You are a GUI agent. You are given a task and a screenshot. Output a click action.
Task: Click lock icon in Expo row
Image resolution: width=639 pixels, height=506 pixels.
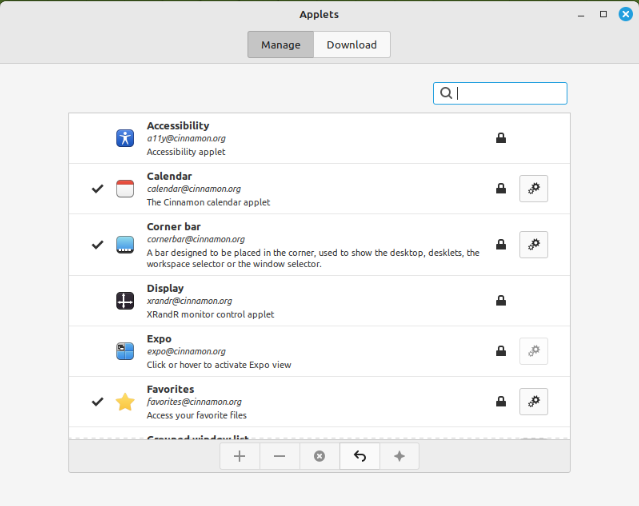click(x=501, y=351)
